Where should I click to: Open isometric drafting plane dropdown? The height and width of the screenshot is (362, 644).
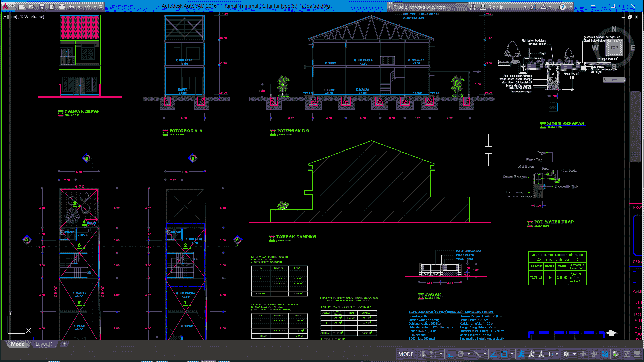click(485, 354)
